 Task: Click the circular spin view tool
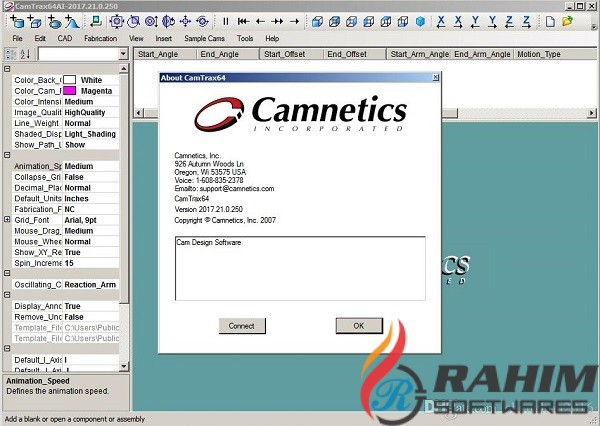pos(202,21)
